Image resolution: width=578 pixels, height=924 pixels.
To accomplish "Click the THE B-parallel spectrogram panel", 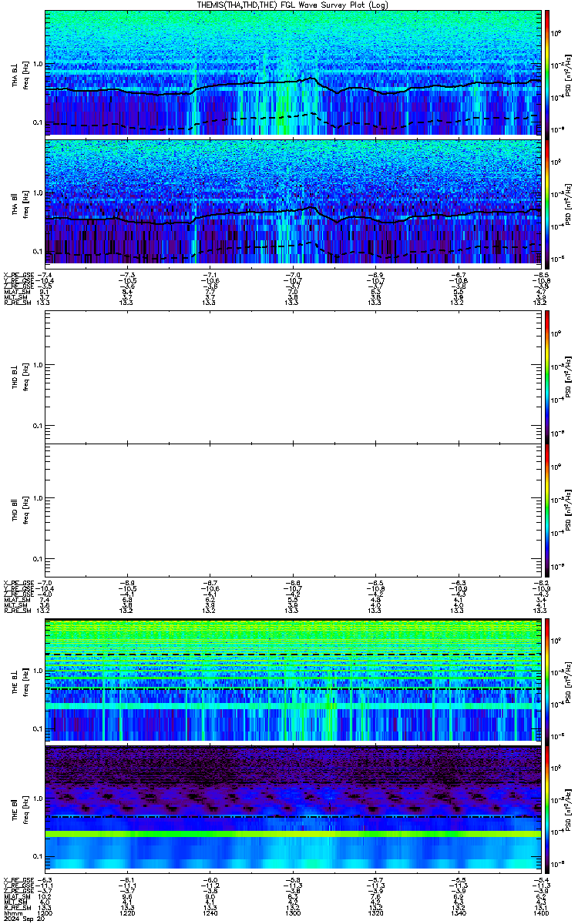I will tap(293, 808).
